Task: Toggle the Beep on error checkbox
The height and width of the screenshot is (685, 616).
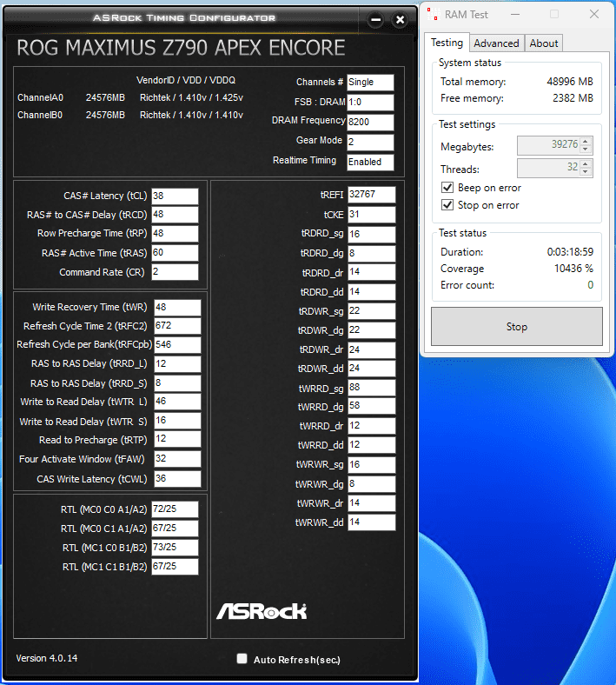Action: [x=447, y=188]
